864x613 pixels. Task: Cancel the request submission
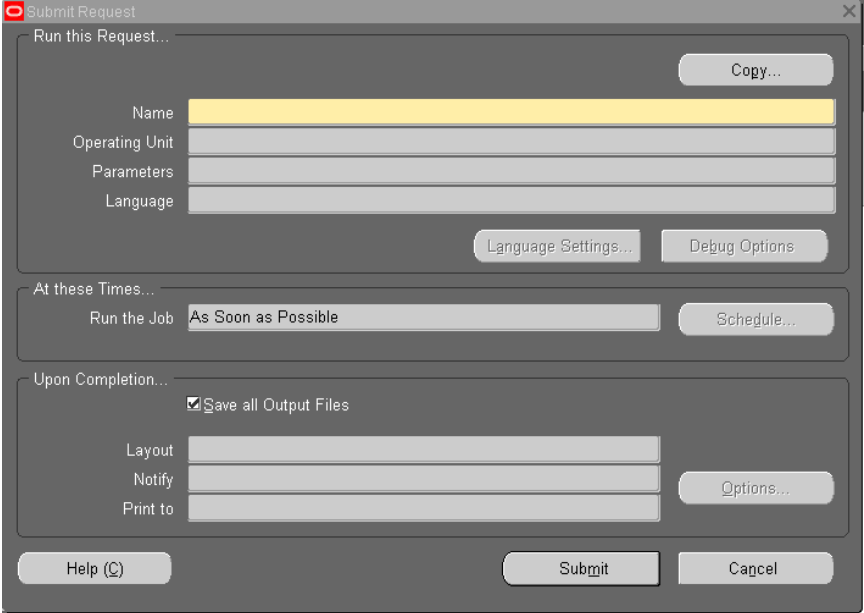click(x=755, y=568)
